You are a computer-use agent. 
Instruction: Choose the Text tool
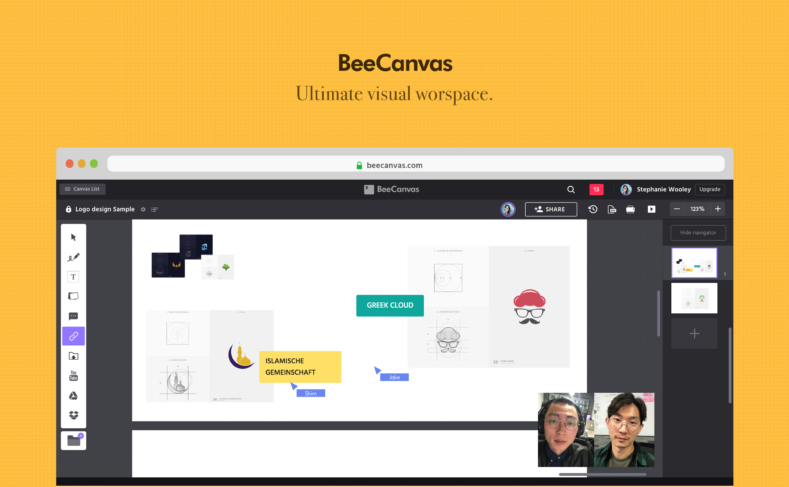point(73,276)
